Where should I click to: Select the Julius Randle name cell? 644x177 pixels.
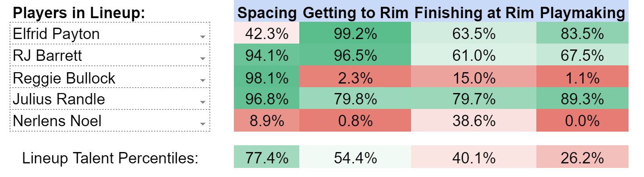click(109, 98)
